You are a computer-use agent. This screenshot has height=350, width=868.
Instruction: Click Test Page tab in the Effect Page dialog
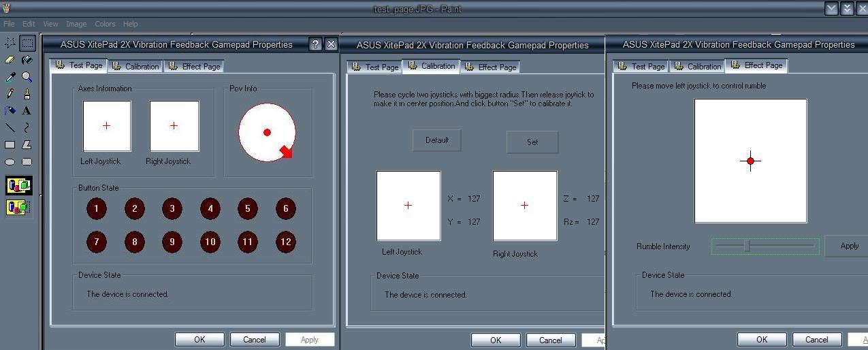641,66
